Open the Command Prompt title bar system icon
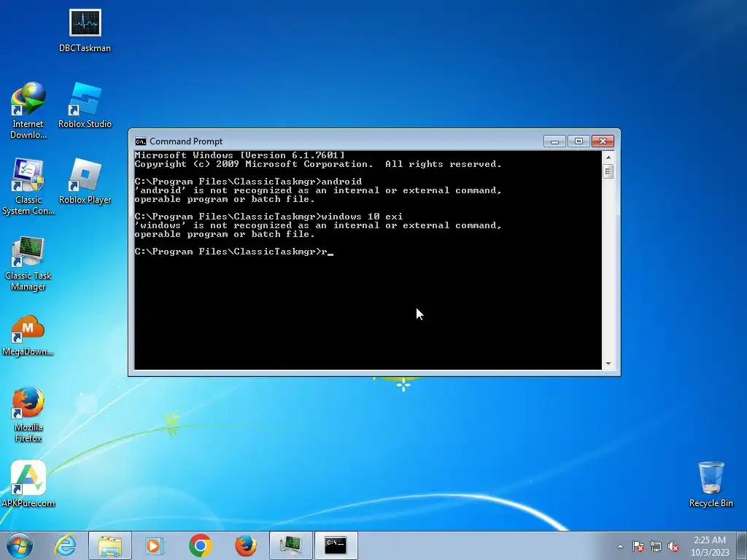 (x=141, y=141)
